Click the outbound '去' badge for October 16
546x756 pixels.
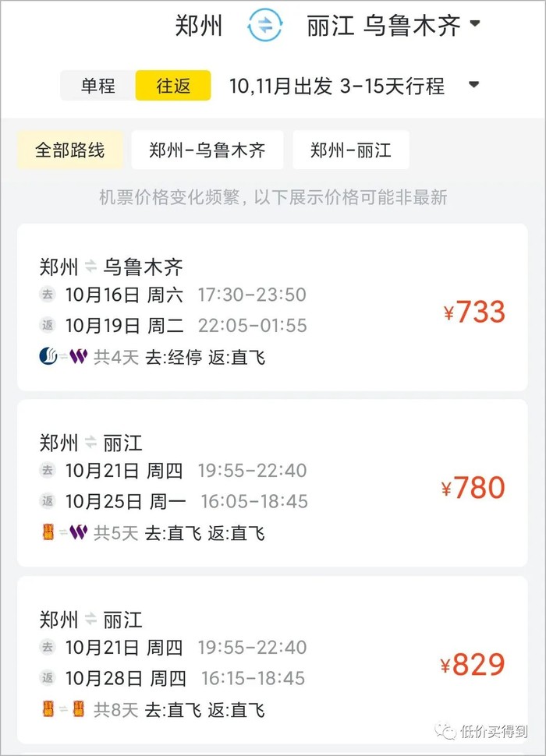click(x=48, y=295)
